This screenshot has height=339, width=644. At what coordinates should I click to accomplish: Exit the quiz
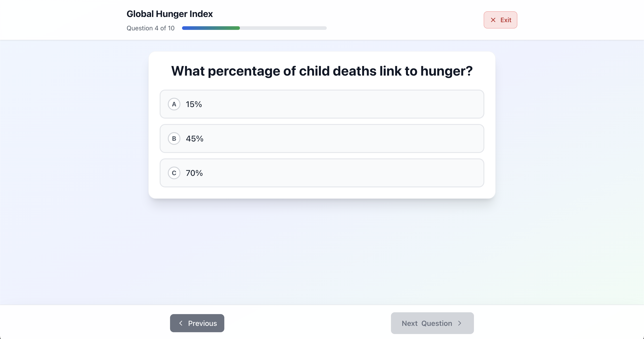click(500, 20)
